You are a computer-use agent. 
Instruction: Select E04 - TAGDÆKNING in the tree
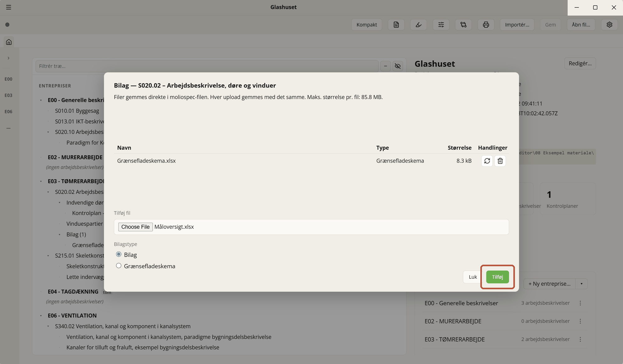click(73, 291)
